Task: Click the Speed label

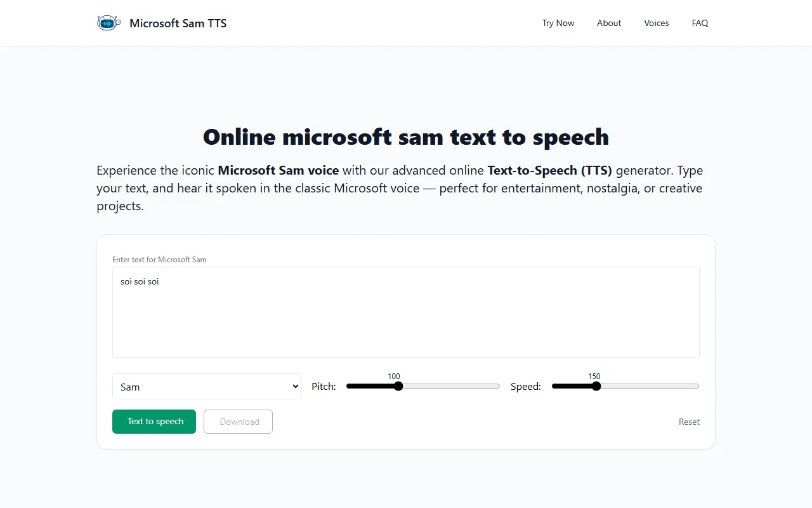Action: pyautogui.click(x=525, y=387)
